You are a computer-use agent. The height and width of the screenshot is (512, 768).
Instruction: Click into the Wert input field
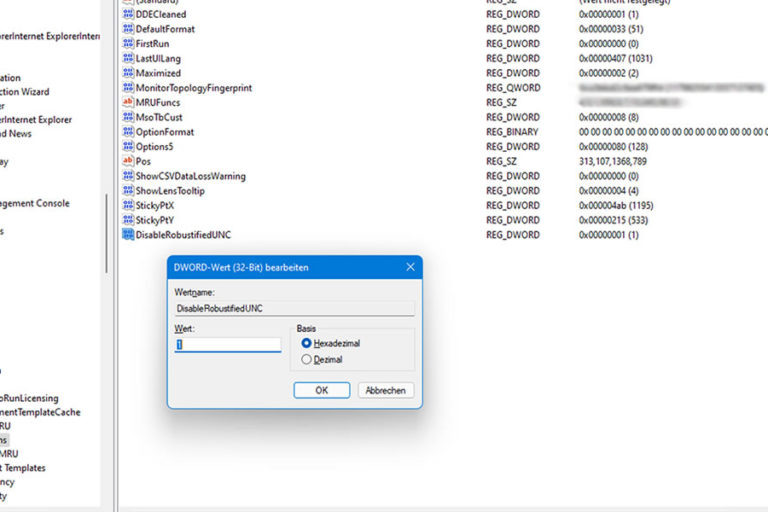[x=228, y=344]
